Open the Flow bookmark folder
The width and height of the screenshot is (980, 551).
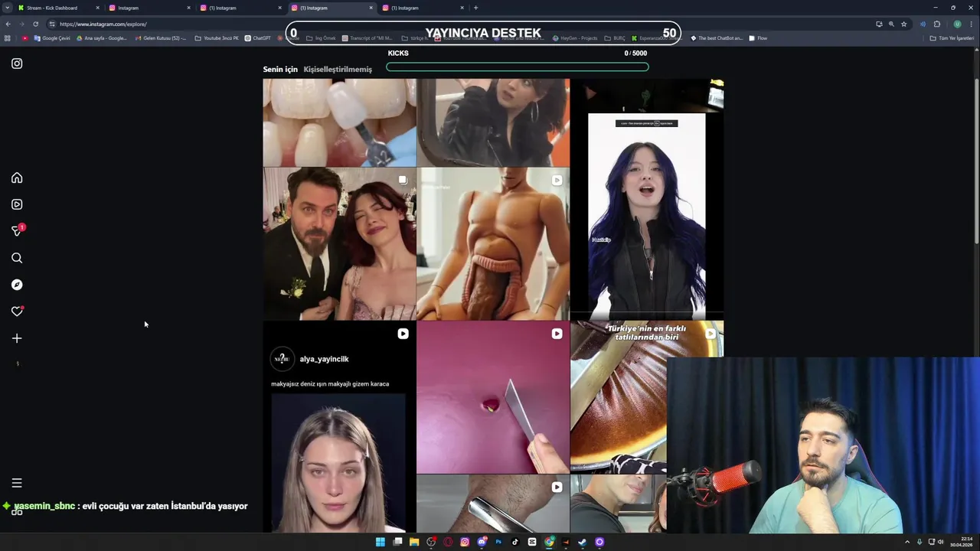coord(758,38)
